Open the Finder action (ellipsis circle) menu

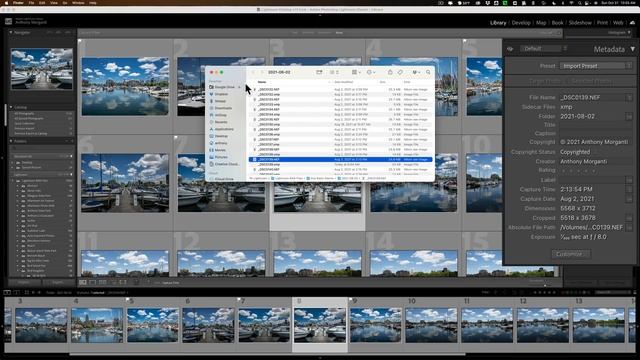[x=371, y=72]
